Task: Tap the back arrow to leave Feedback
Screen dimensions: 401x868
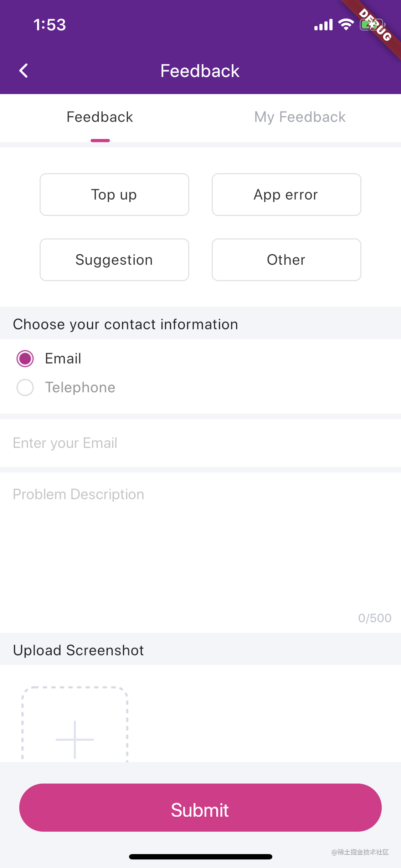Action: 24,70
